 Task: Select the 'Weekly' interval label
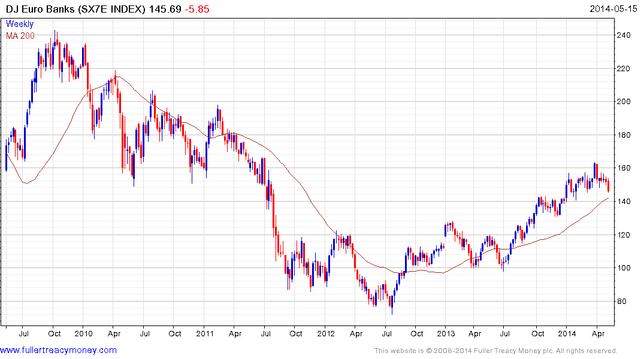[x=20, y=24]
